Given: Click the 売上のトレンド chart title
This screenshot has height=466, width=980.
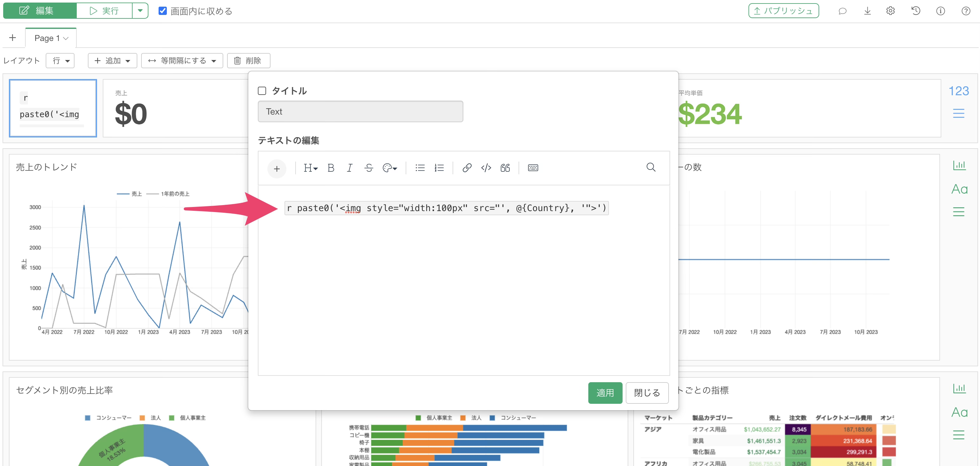Looking at the screenshot, I should 46,167.
